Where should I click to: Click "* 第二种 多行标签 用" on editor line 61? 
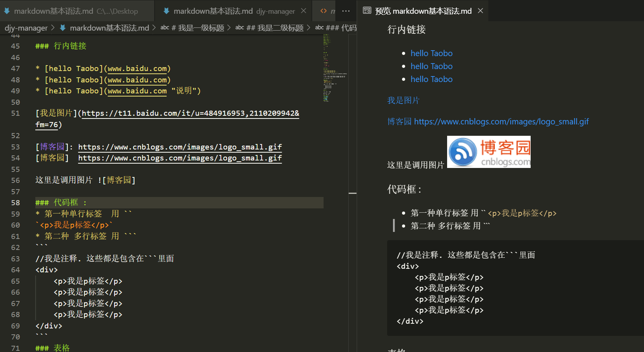(x=77, y=237)
